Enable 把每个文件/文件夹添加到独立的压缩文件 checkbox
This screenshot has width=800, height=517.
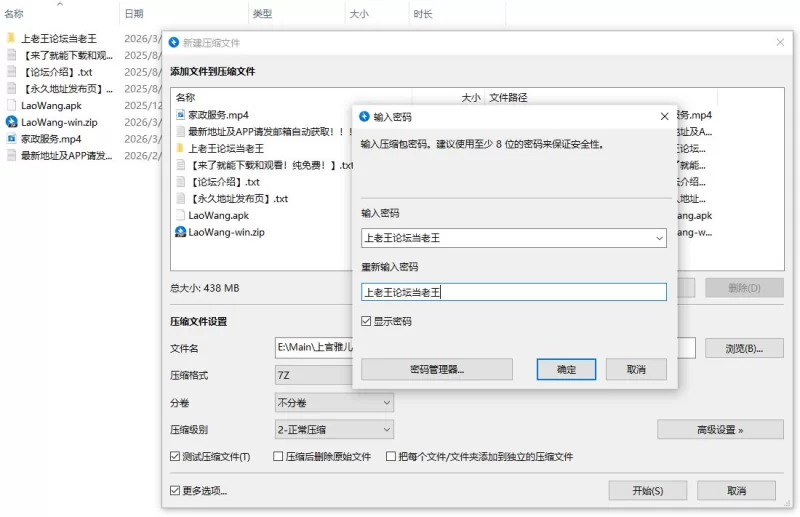click(391, 456)
